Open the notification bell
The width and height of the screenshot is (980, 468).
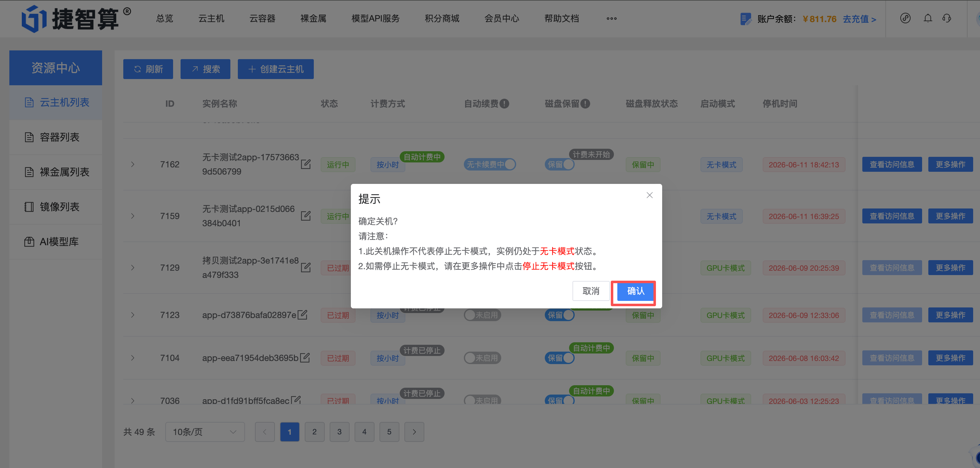[928, 18]
